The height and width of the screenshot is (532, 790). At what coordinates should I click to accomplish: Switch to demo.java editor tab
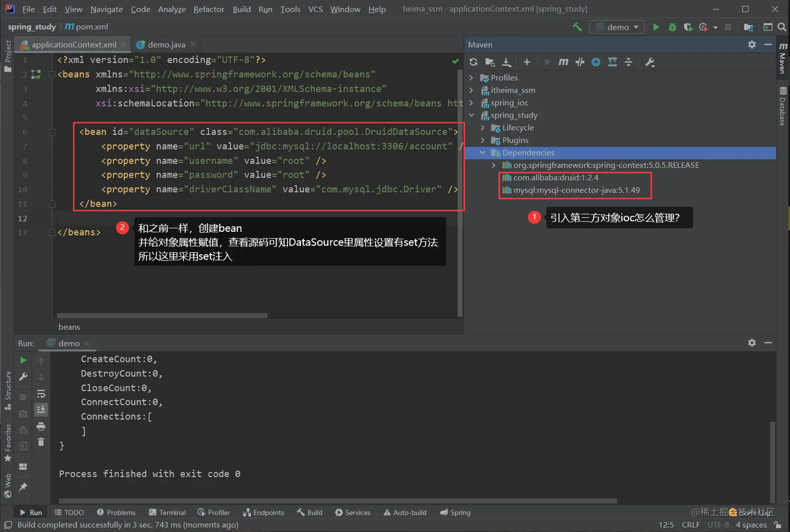pyautogui.click(x=166, y=44)
